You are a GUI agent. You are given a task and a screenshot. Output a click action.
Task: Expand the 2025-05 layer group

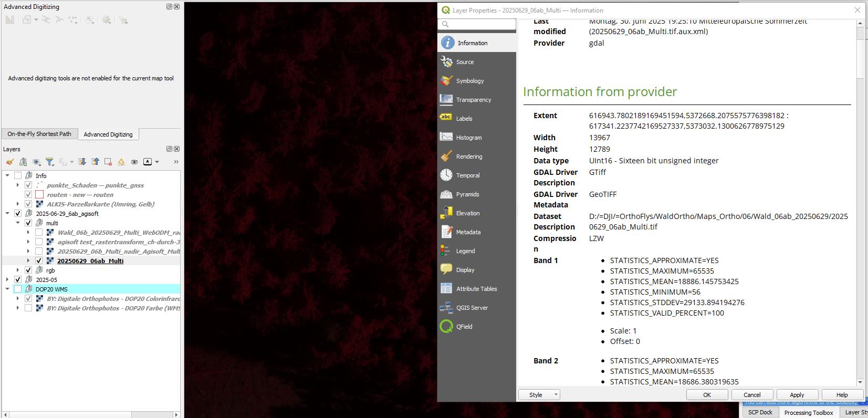tap(7, 279)
